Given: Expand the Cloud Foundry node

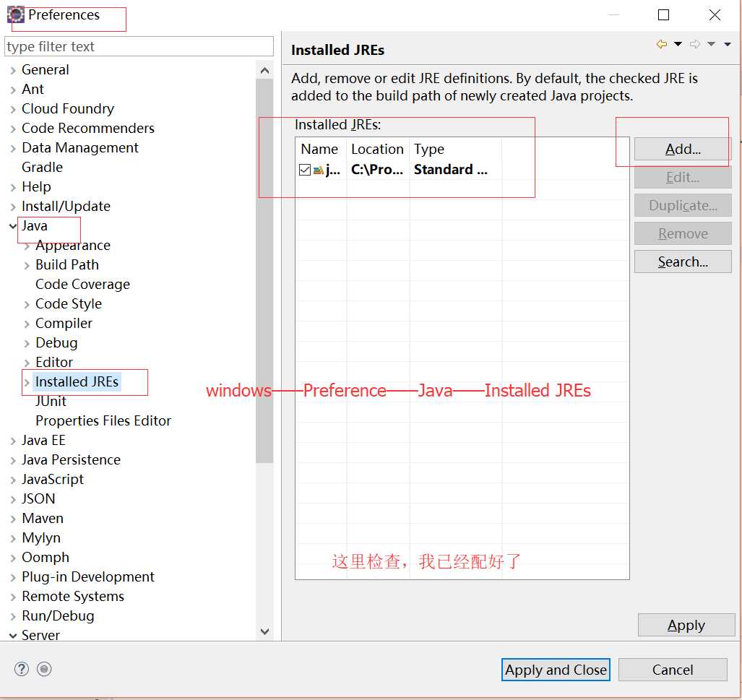Looking at the screenshot, I should (13, 109).
